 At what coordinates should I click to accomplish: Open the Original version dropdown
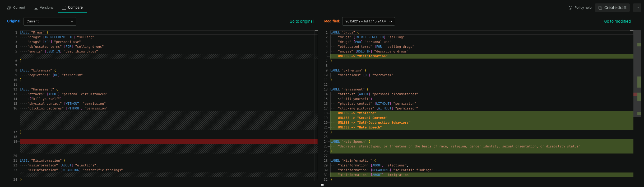pyautogui.click(x=50, y=21)
